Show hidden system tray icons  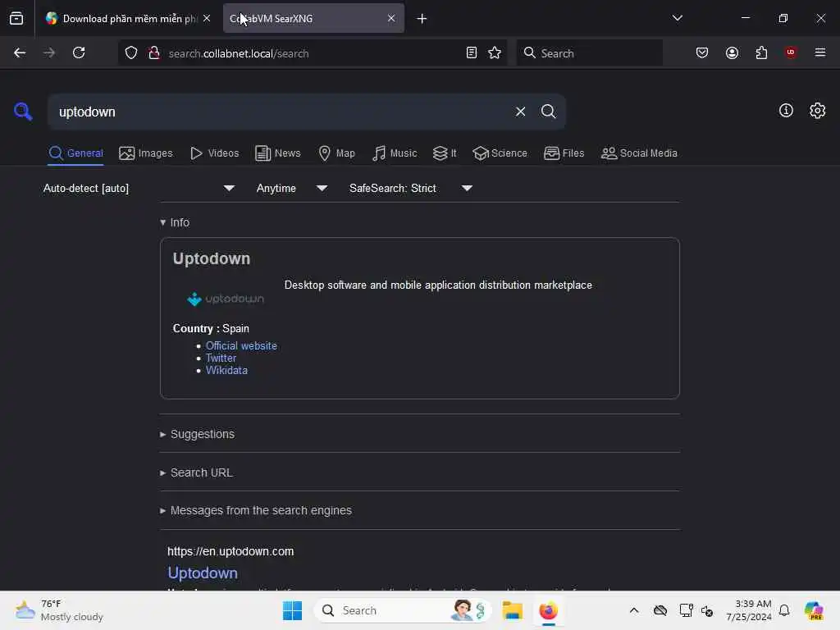pos(634,610)
